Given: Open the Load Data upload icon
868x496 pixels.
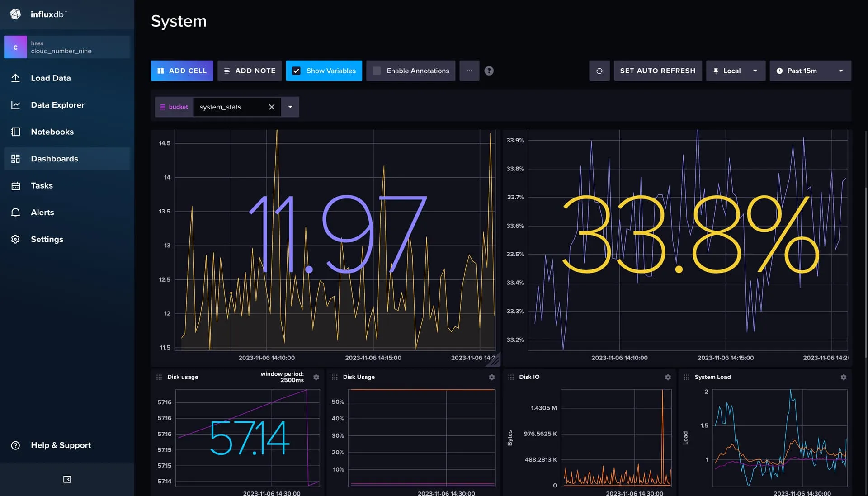Looking at the screenshot, I should (15, 78).
